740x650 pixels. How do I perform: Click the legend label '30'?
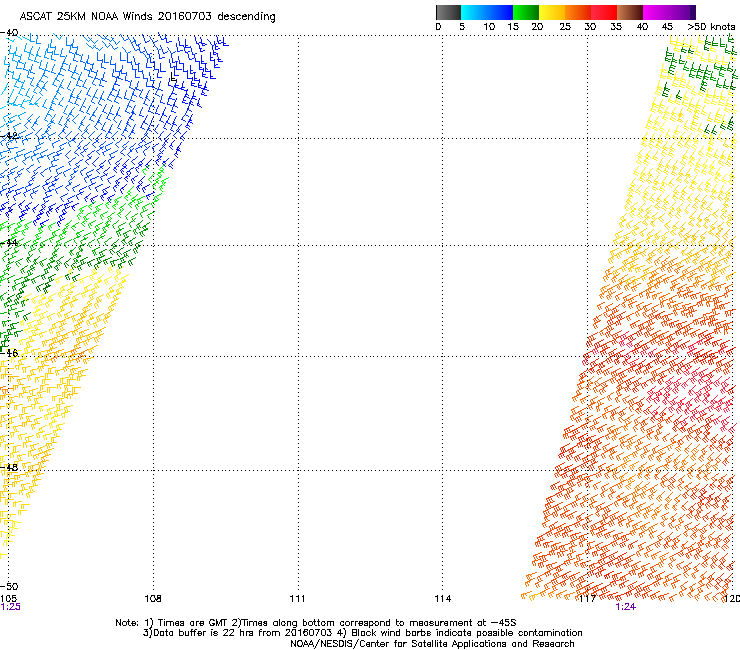(x=590, y=27)
